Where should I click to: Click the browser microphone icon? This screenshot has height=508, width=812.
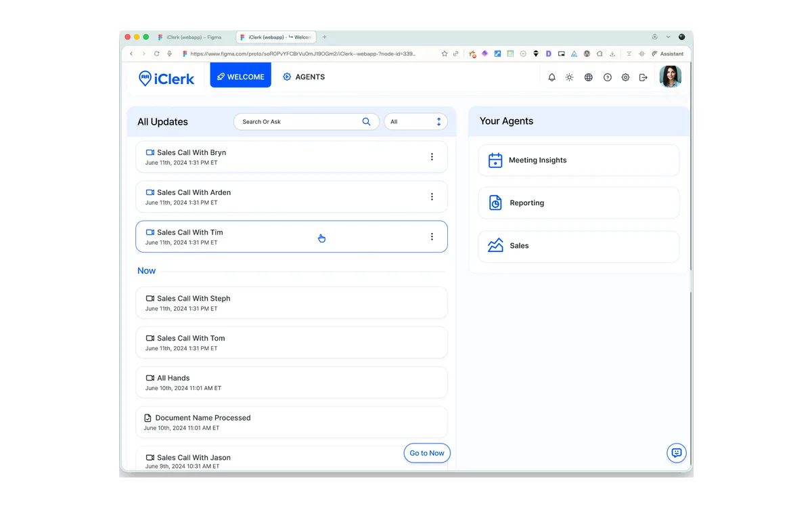[170, 54]
